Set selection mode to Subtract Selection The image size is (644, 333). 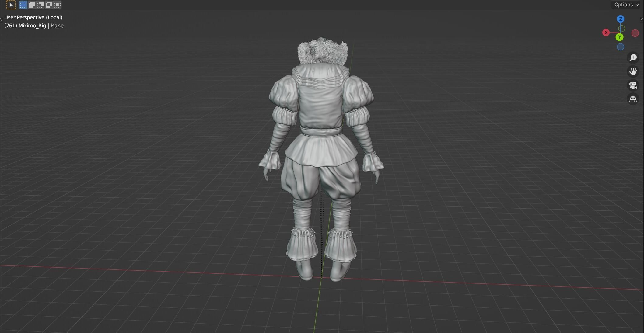point(40,5)
